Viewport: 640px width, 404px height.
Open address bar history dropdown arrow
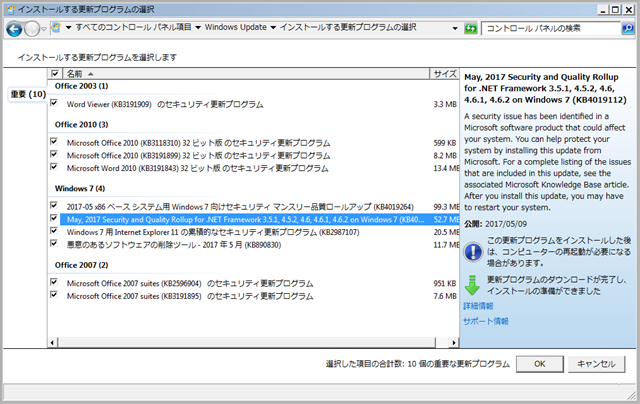(455, 28)
